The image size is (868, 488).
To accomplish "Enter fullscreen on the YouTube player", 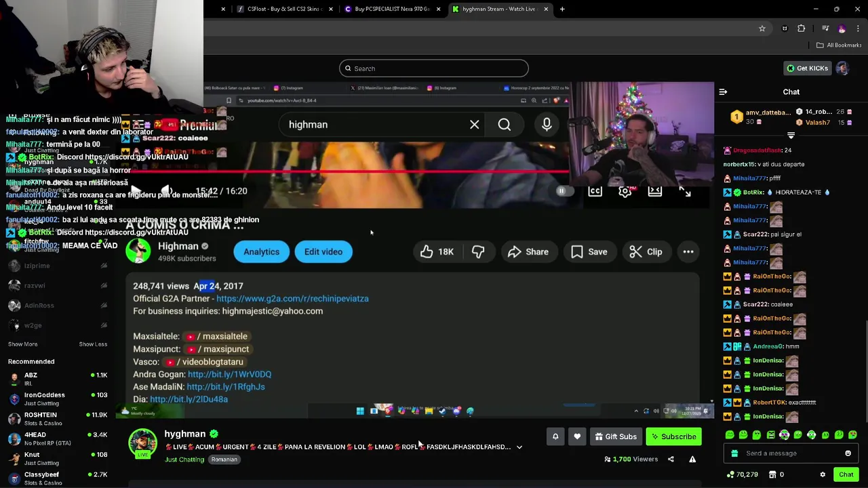I will [x=685, y=191].
